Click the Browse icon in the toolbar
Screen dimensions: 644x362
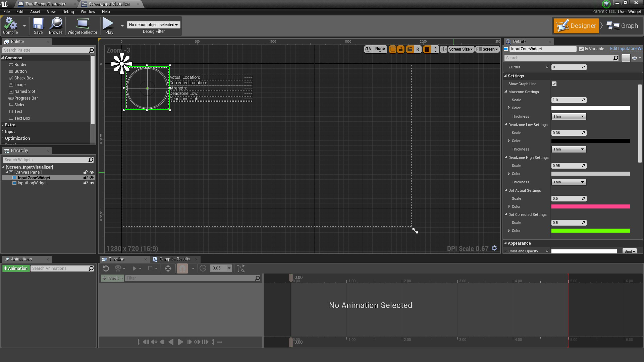click(x=55, y=23)
